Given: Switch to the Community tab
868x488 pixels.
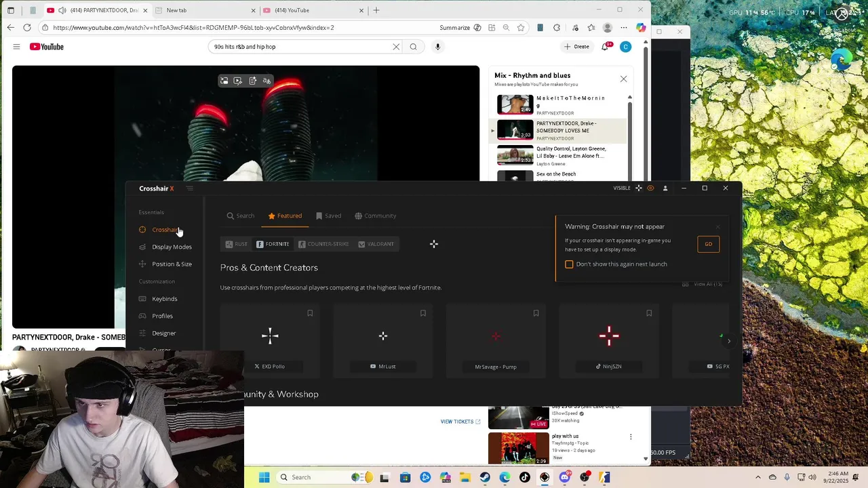Looking at the screenshot, I should (x=376, y=216).
